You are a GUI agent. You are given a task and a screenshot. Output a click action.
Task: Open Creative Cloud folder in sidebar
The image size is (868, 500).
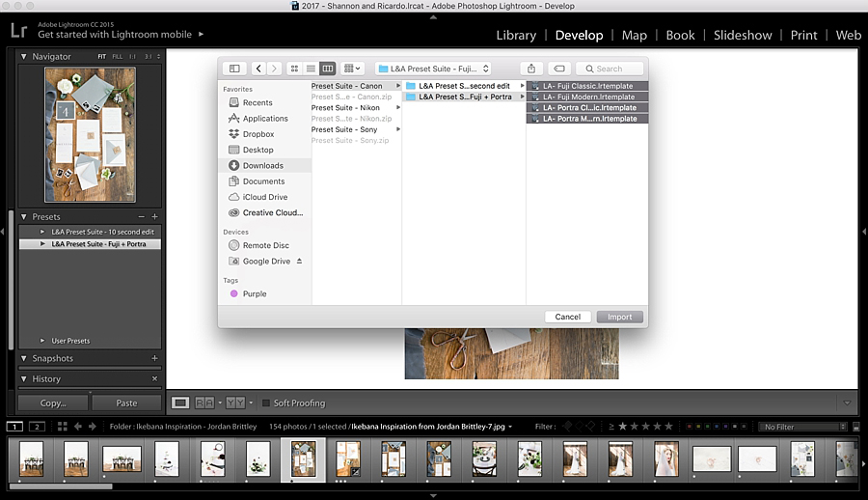(x=272, y=212)
